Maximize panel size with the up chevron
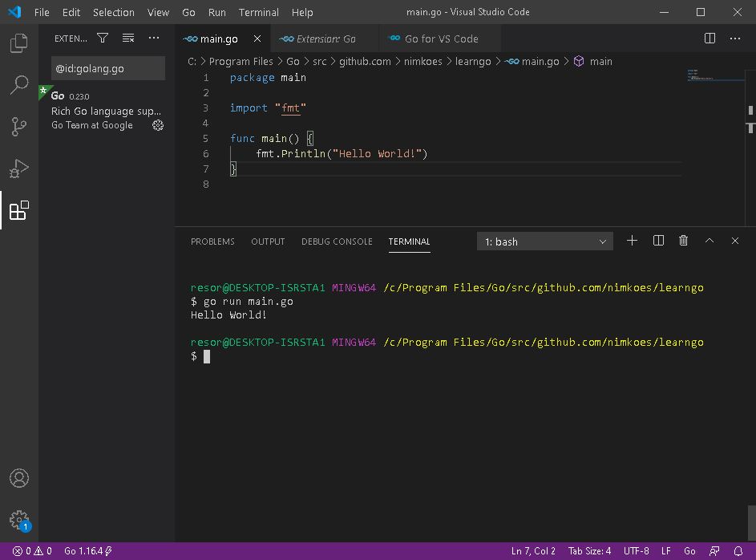The width and height of the screenshot is (756, 560). [x=710, y=241]
